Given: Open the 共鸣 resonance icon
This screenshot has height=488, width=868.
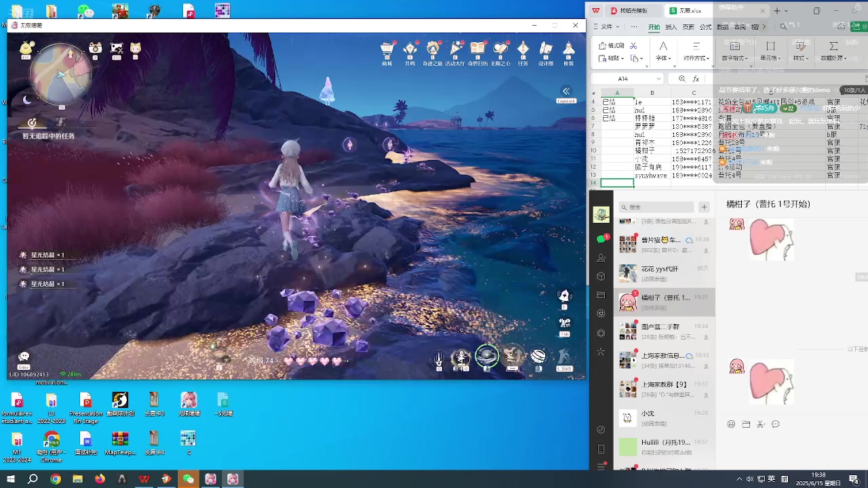Looking at the screenshot, I should pyautogui.click(x=410, y=49).
